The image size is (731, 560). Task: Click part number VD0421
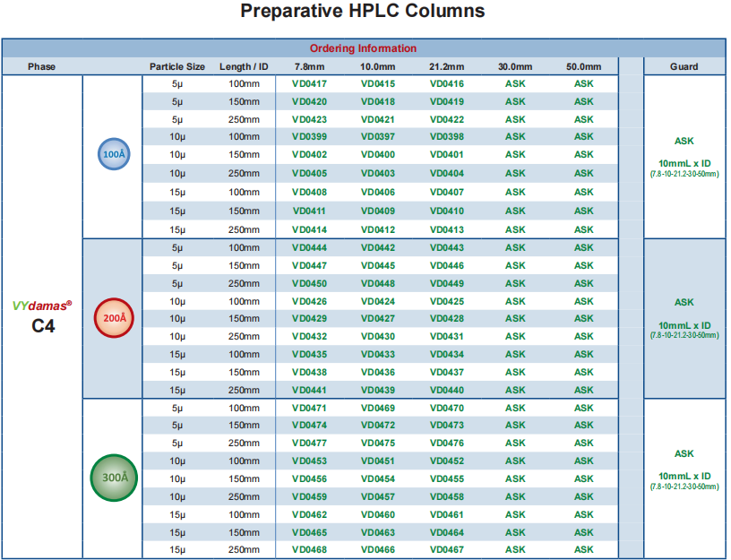coord(378,119)
